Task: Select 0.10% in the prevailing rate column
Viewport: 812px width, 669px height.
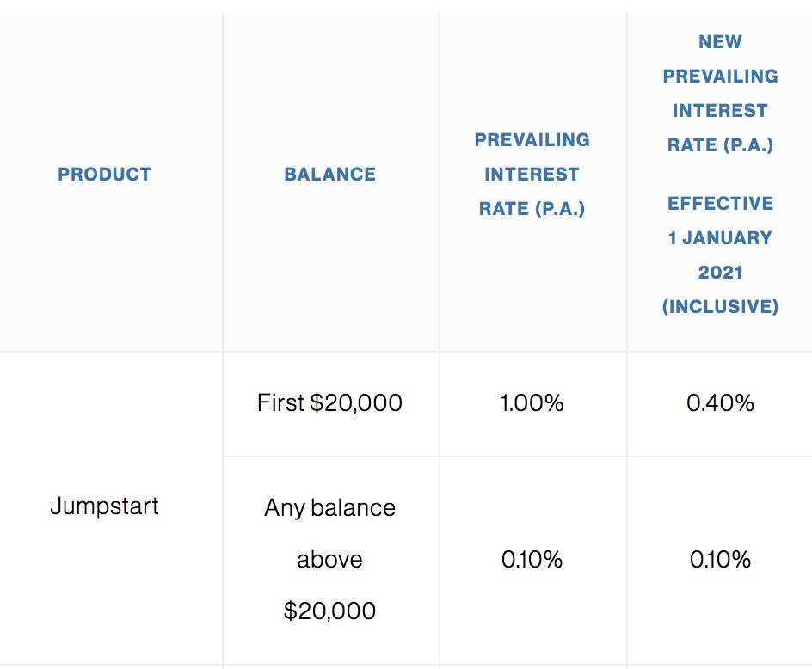Action: 532,560
